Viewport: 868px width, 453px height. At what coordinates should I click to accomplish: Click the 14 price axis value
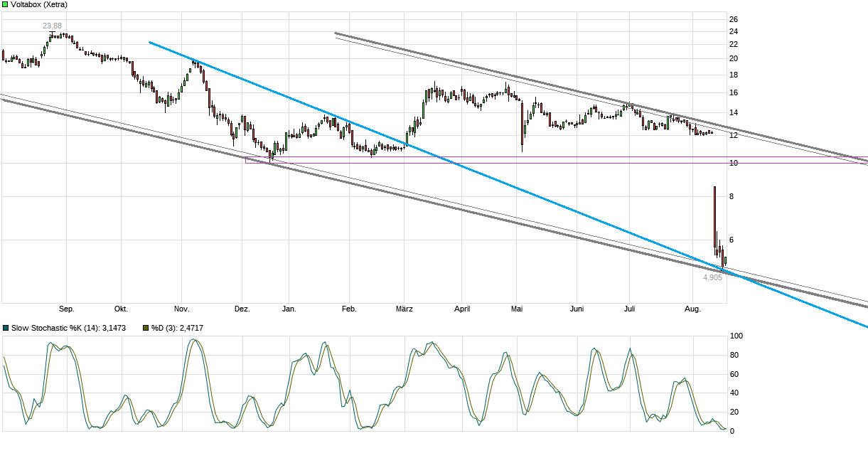coord(734,112)
